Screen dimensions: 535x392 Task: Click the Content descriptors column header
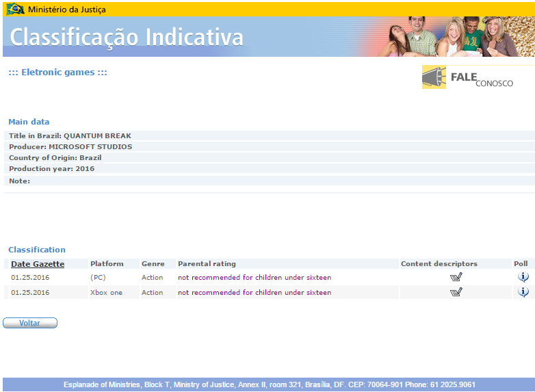(439, 263)
